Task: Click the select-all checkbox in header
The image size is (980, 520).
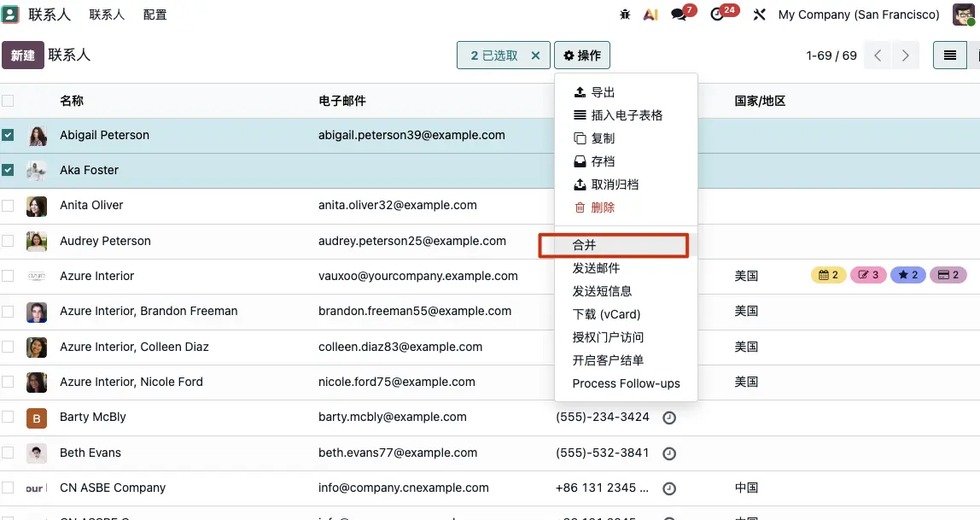Action: (x=9, y=100)
